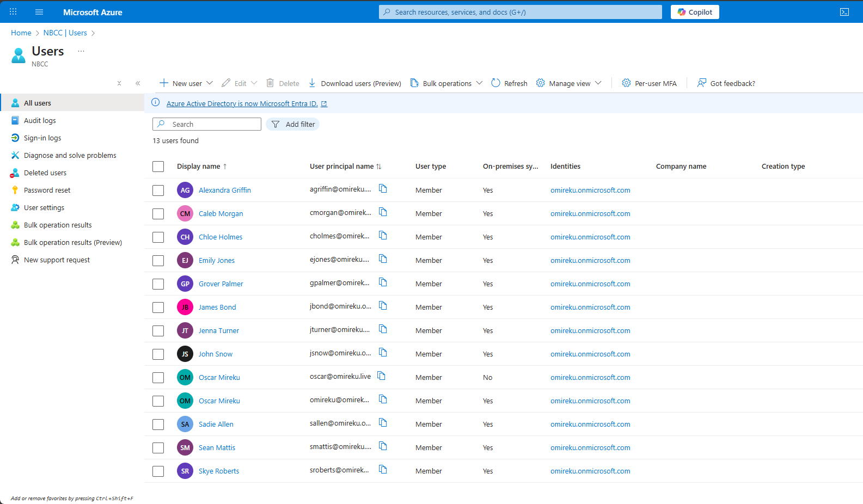Screen dimensions: 863x504
Task: Copy Alexandra Griffin's user principal name
Action: coord(383,189)
